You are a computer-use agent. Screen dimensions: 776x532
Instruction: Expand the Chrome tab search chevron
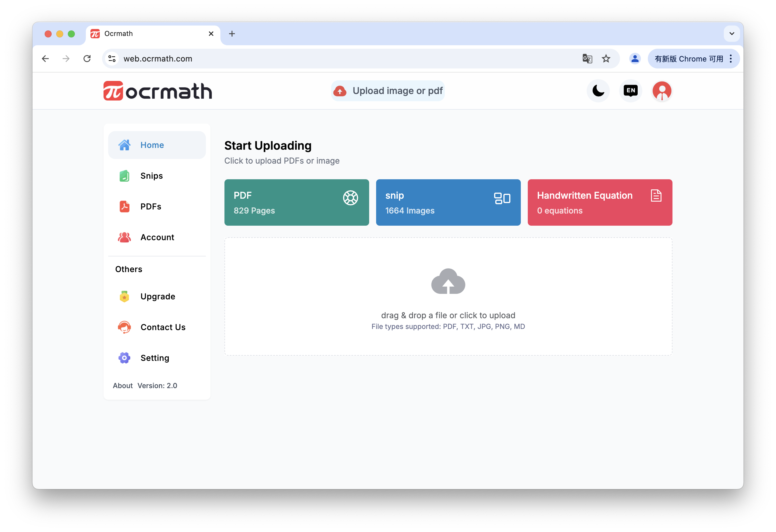[x=732, y=34]
